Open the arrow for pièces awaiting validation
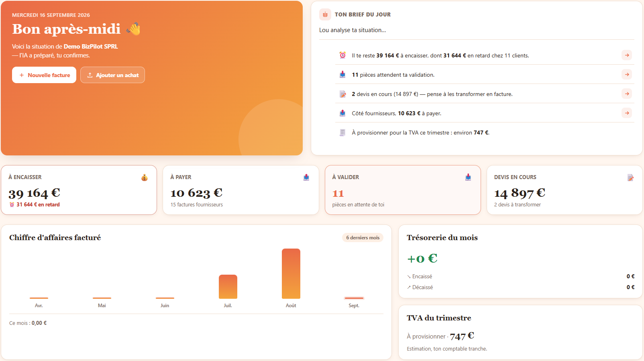The image size is (644, 361). [x=627, y=74]
